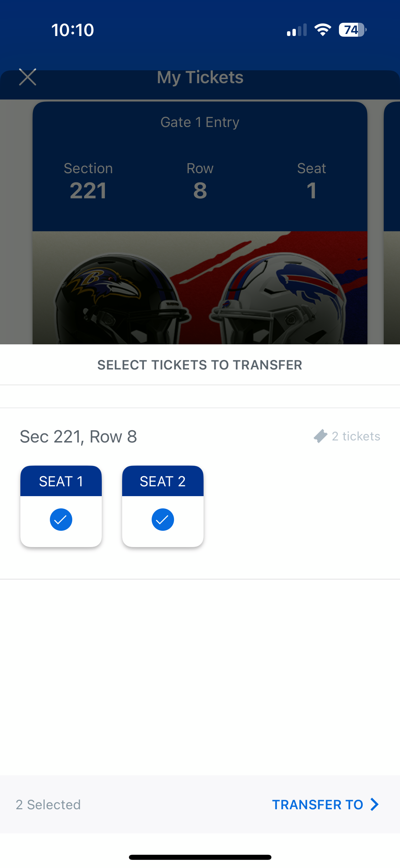Tap the Gate 1 Entry label
Image resolution: width=400 pixels, height=868 pixels.
point(200,122)
